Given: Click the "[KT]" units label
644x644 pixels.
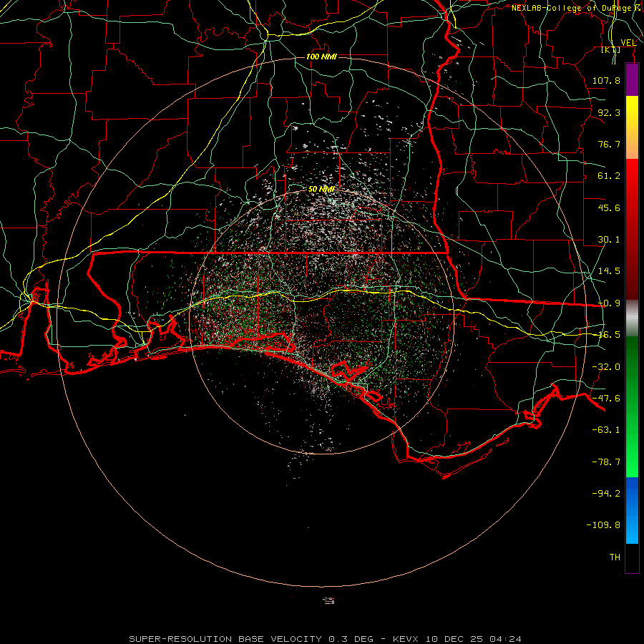Looking at the screenshot, I should (611, 49).
